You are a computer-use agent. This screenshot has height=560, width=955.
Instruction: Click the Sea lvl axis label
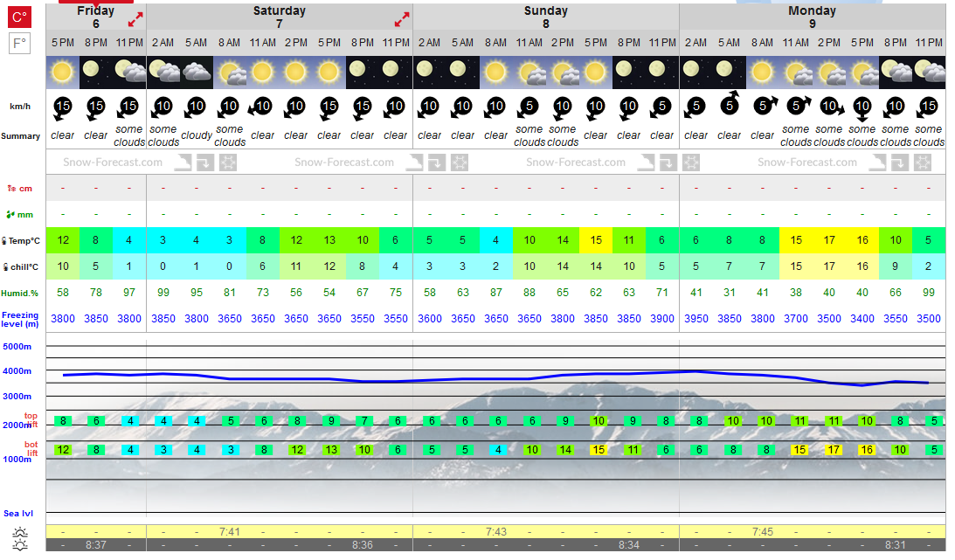coord(18,514)
